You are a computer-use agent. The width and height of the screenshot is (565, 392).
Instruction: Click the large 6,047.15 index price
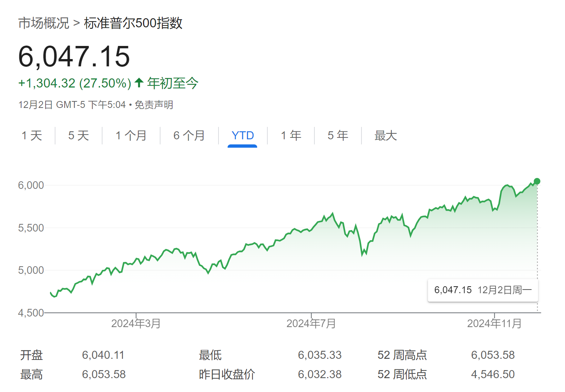pos(74,57)
